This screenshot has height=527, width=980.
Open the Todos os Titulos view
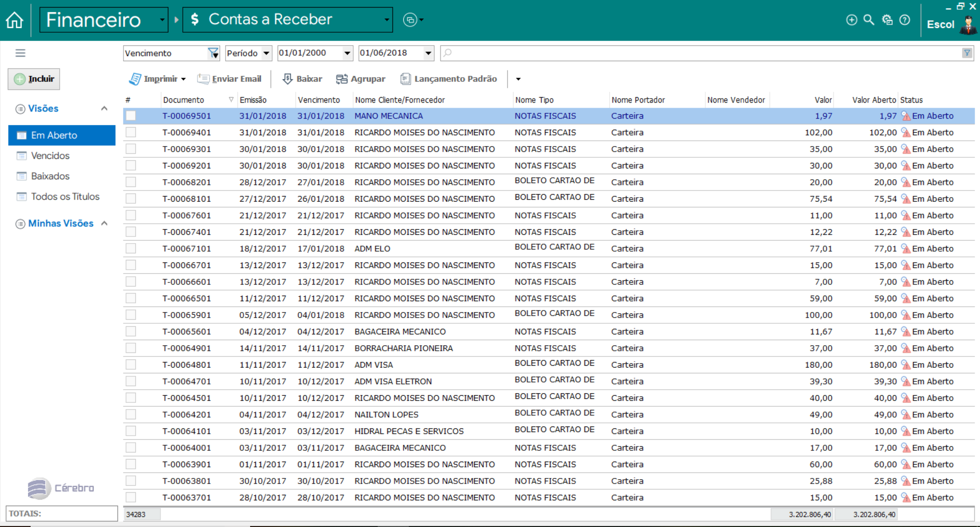point(65,197)
